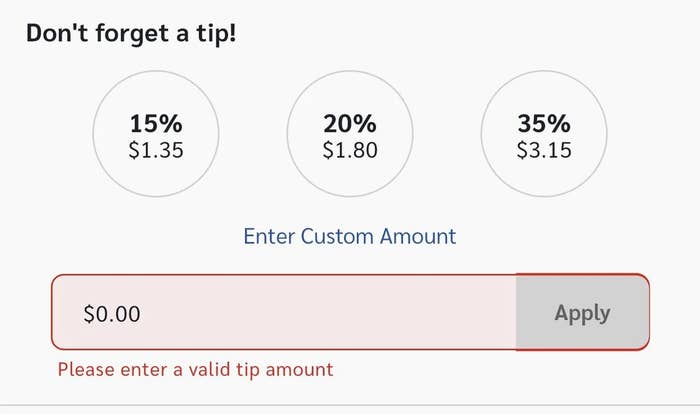Click the $0.00 value in tip field

112,314
